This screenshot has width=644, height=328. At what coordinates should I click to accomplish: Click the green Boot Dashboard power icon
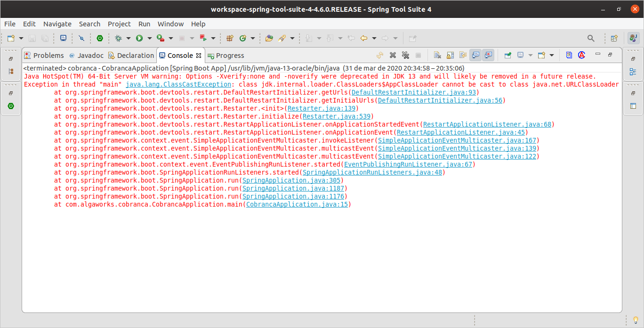100,38
